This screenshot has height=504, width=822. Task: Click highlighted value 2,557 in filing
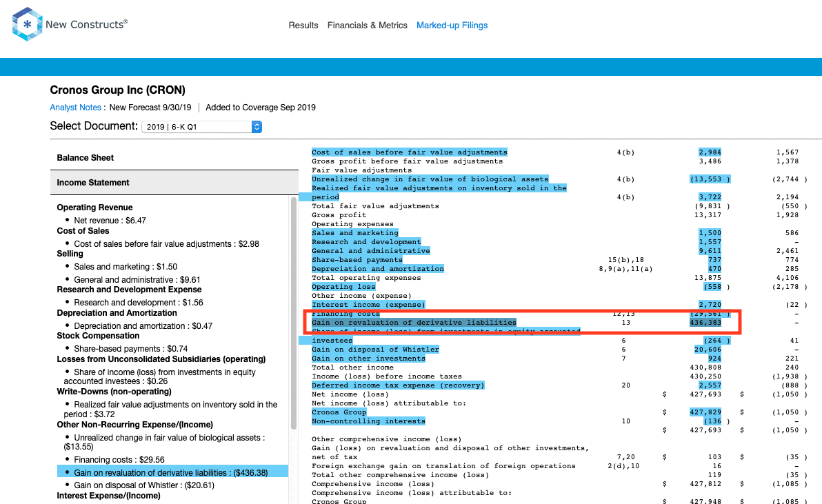coord(710,385)
